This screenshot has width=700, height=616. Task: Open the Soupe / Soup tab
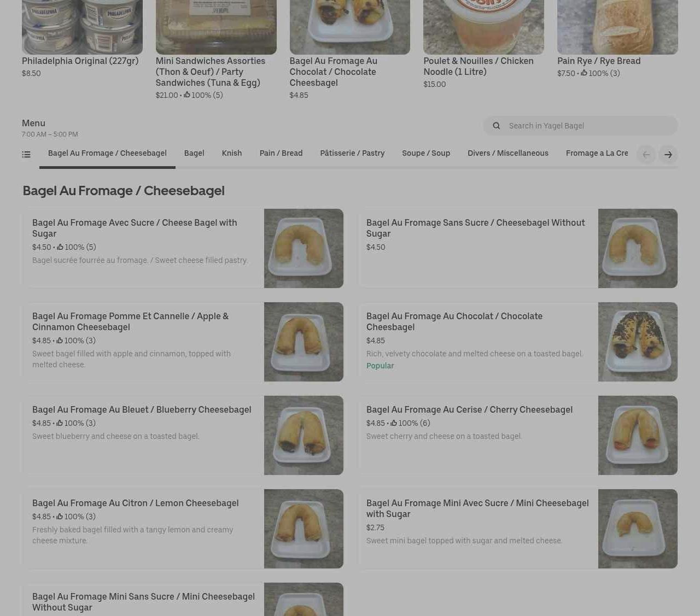[x=425, y=153]
